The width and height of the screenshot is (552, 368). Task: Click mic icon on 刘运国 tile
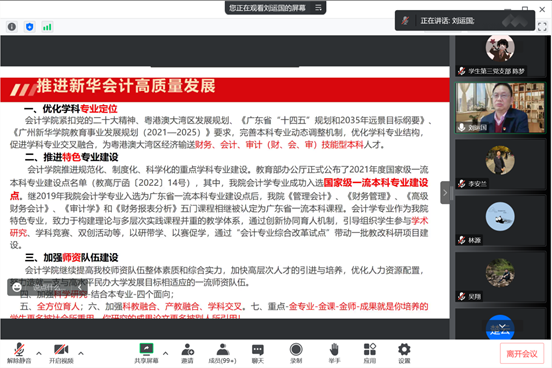pyautogui.click(x=462, y=127)
